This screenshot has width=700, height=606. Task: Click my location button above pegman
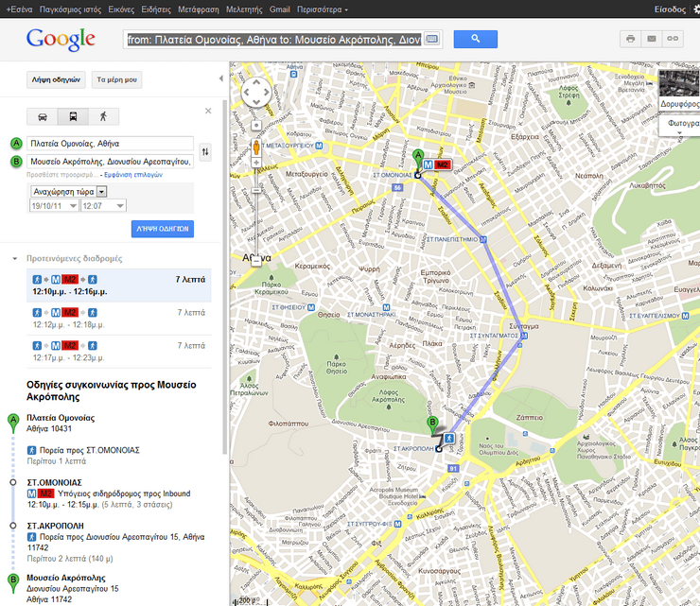[256, 126]
